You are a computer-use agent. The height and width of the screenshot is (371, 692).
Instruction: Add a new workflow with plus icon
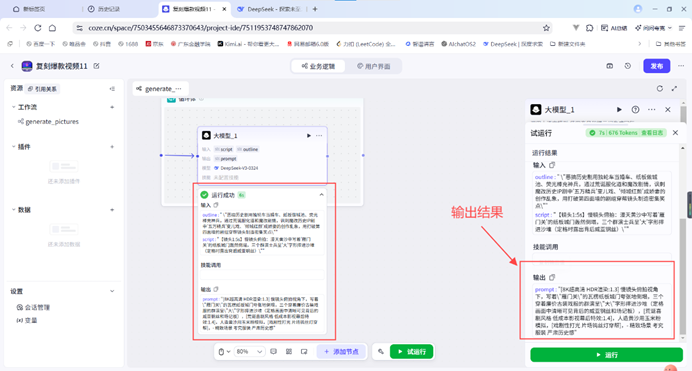click(x=112, y=107)
